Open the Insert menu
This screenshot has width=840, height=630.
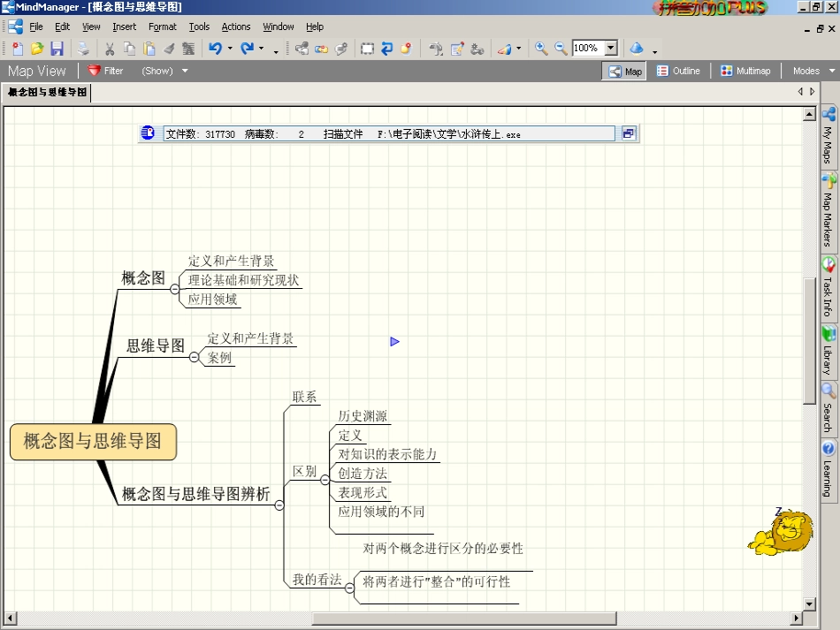(124, 27)
